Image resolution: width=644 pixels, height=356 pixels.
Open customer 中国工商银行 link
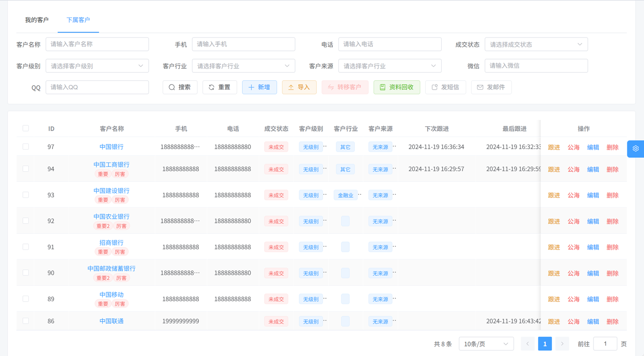click(x=111, y=165)
